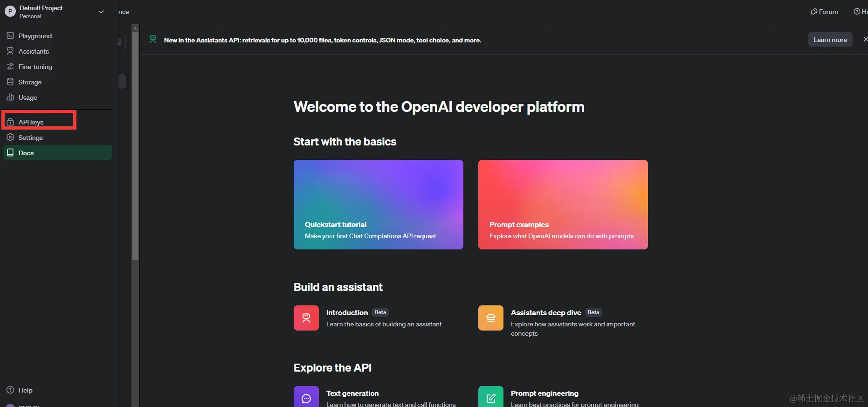Viewport: 868px width, 407px height.
Task: Click the docs panel vertical scrollbar
Action: 135,146
